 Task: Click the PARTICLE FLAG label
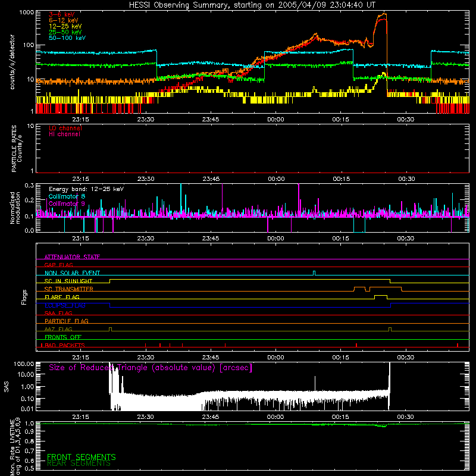(67, 321)
